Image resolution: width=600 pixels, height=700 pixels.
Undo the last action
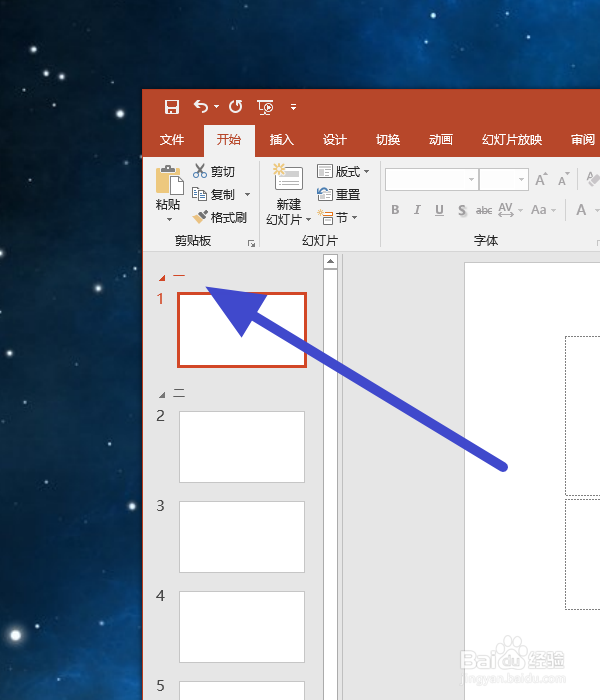coord(201,107)
